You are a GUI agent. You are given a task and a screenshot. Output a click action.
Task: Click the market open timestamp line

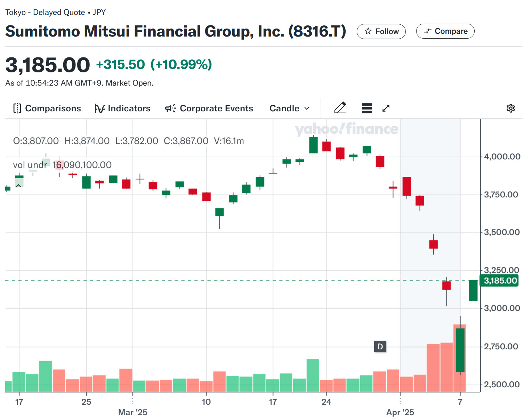coord(79,83)
